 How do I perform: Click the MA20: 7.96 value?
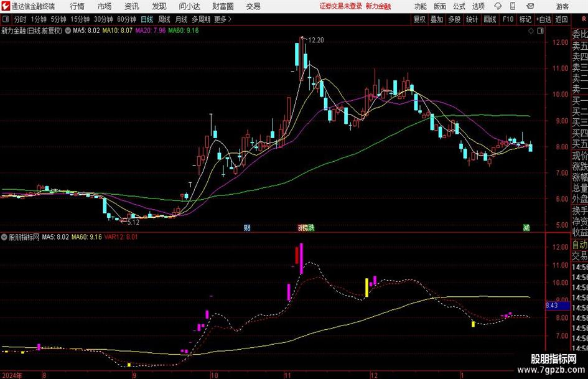click(x=151, y=30)
